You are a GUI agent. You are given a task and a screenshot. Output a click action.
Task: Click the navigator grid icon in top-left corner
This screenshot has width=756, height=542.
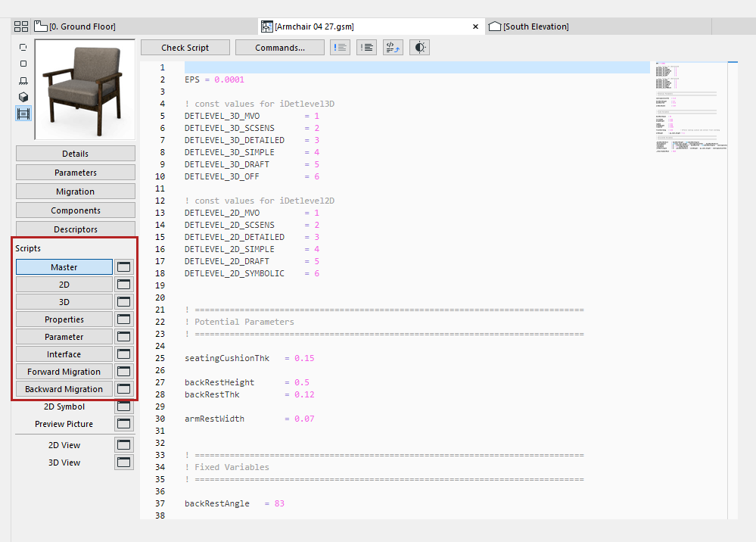20,25
